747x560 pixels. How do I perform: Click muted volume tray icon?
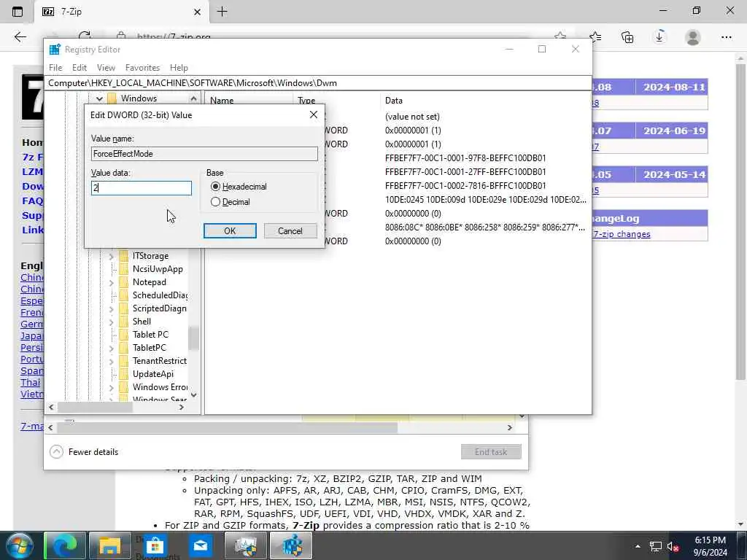pos(673,547)
